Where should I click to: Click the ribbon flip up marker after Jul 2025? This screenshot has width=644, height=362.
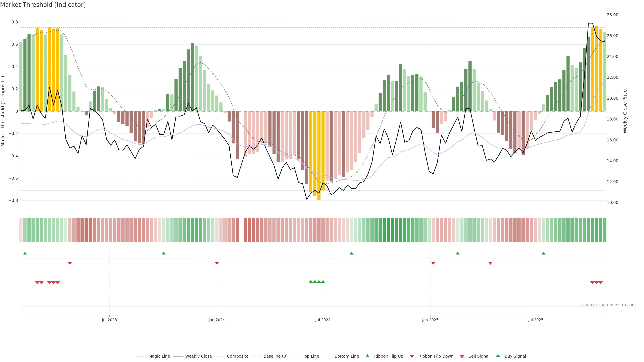[544, 253]
